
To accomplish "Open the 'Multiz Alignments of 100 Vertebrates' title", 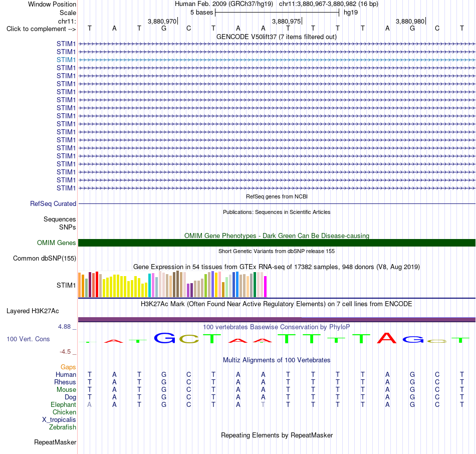I will tap(277, 360).
